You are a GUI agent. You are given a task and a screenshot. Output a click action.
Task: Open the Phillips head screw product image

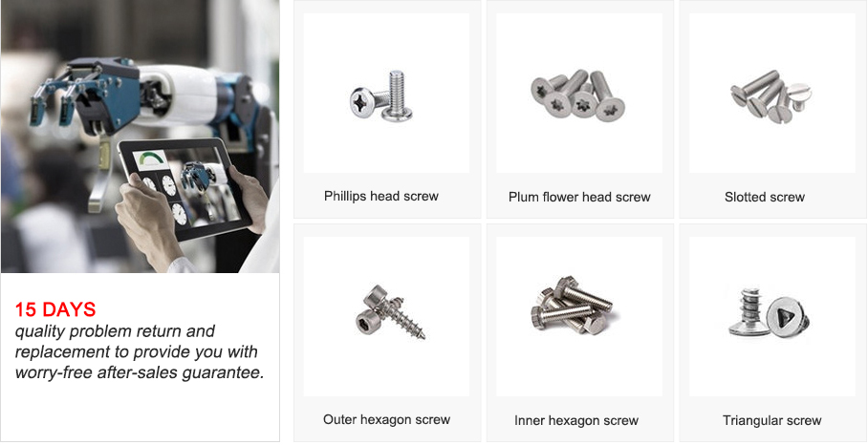pos(386,93)
